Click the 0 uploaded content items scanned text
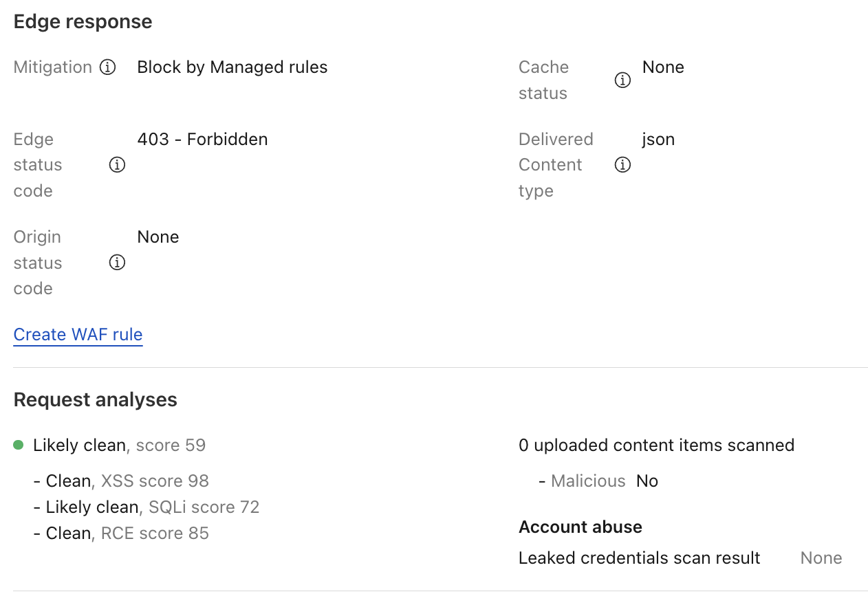 [x=656, y=445]
